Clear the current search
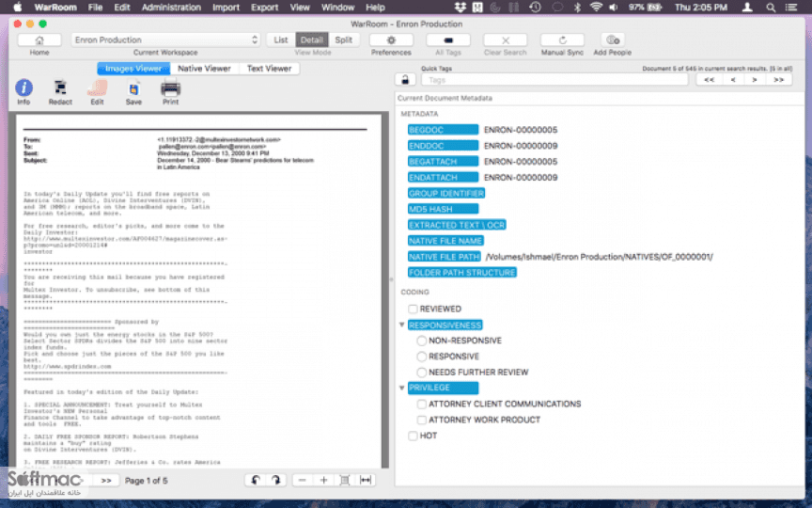The height and width of the screenshot is (508, 812). [x=505, y=40]
